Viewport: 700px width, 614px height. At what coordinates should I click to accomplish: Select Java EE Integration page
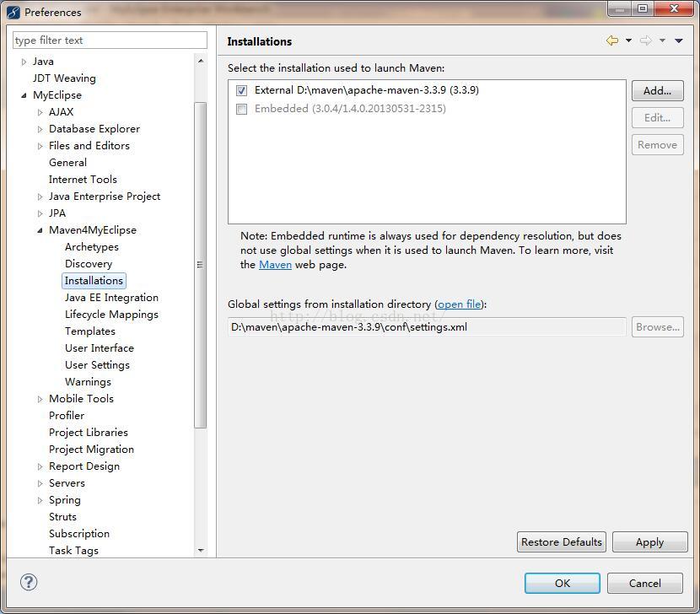[111, 298]
